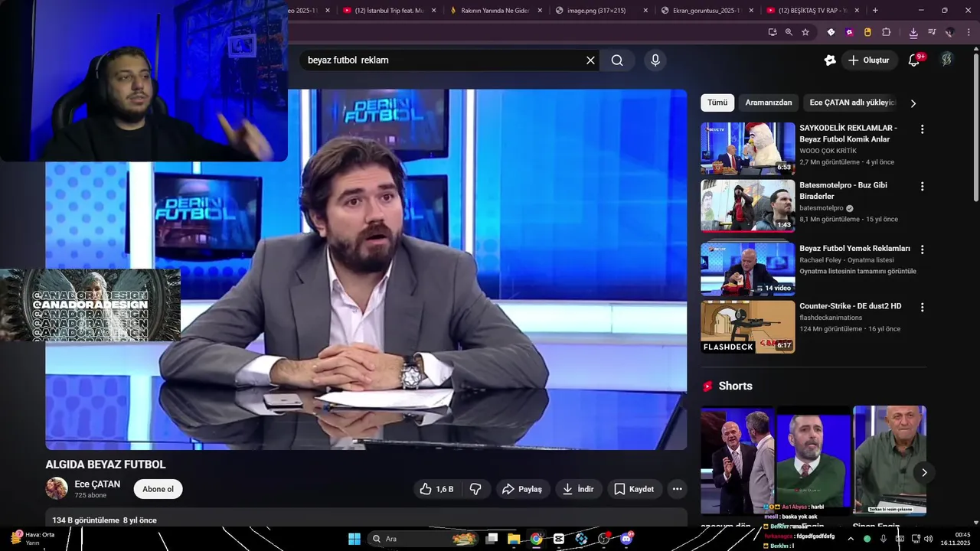
Task: Open Counter-Strike DE dust2 HD thumbnail
Action: click(748, 327)
